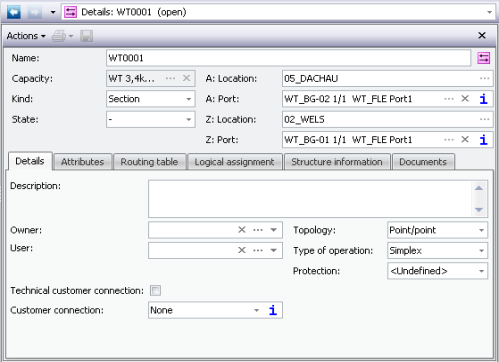499x362 pixels.
Task: Browse User with ellipsis button
Action: (258, 250)
